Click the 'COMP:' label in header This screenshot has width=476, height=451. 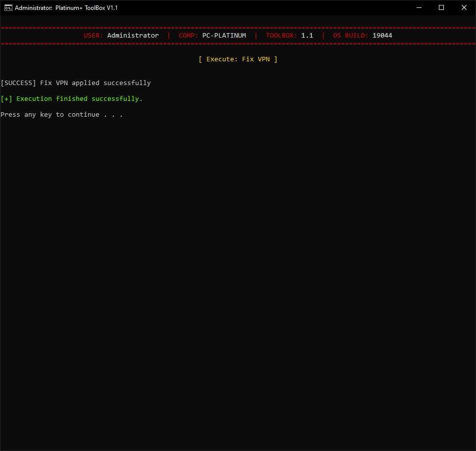188,36
